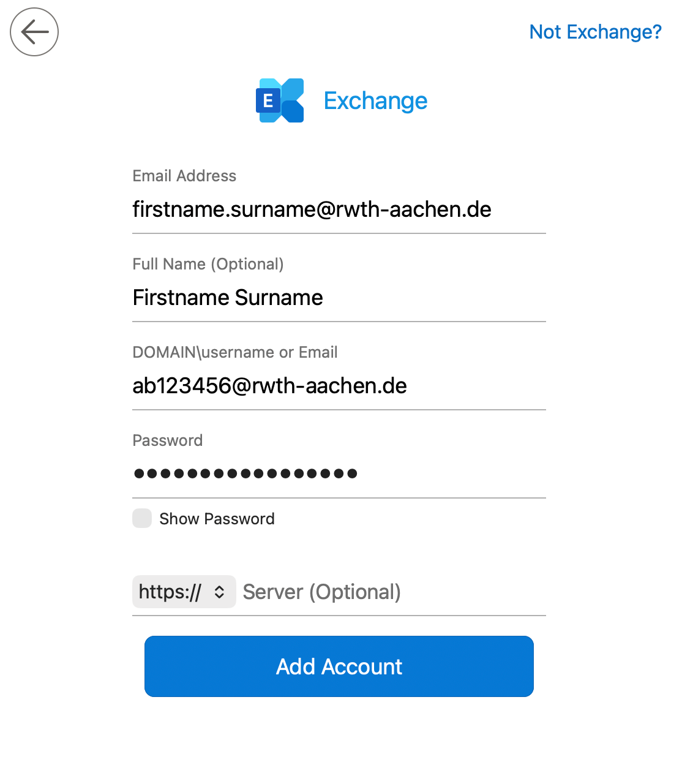Focus the Server (Optional) field

coord(393,592)
